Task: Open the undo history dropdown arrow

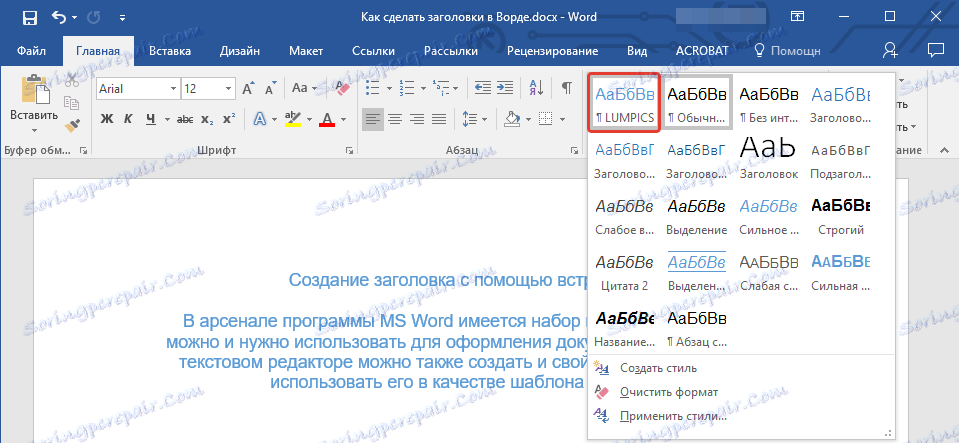Action: [x=75, y=18]
